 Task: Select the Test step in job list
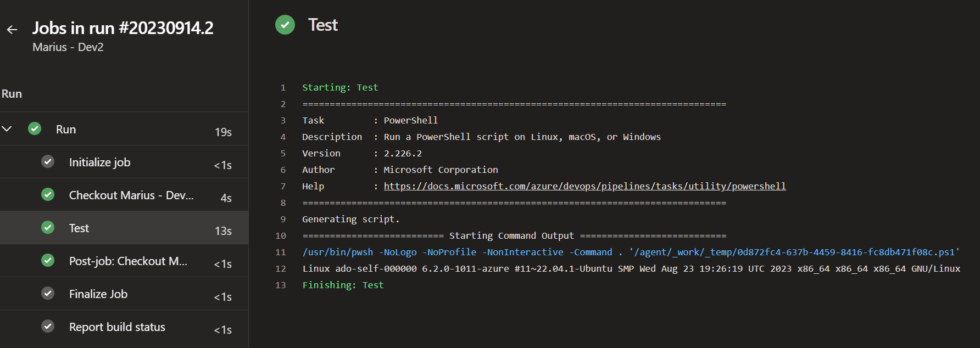tap(79, 228)
